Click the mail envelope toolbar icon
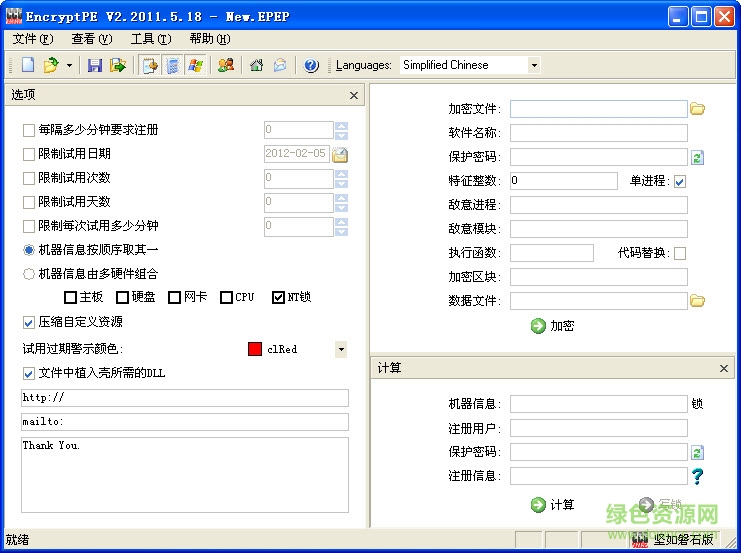This screenshot has height=553, width=741. coord(280,65)
